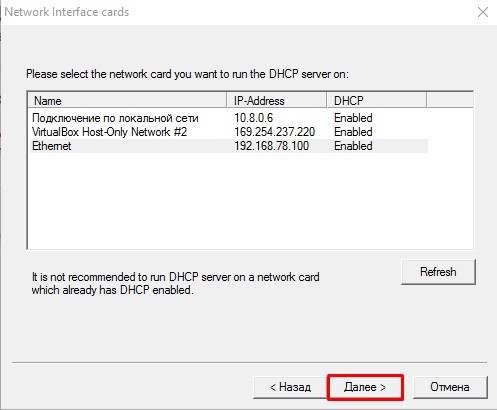Click the IP address 192.168.78.100
This screenshot has width=497, height=410.
click(x=272, y=146)
